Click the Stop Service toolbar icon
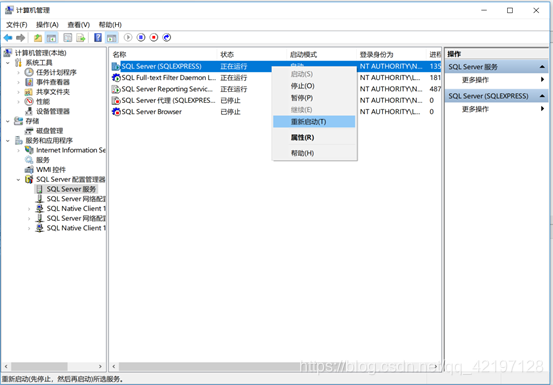 click(x=141, y=37)
